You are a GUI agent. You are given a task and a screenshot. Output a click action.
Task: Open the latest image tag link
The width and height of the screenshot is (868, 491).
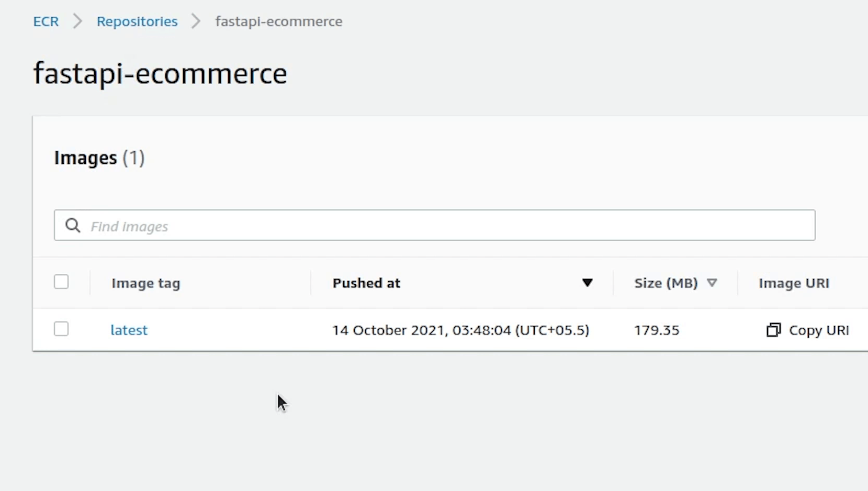coord(129,330)
